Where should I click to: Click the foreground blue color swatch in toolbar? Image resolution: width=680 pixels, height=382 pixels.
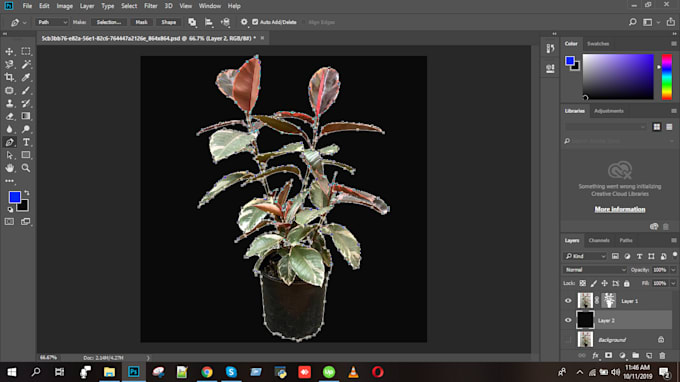(15, 197)
